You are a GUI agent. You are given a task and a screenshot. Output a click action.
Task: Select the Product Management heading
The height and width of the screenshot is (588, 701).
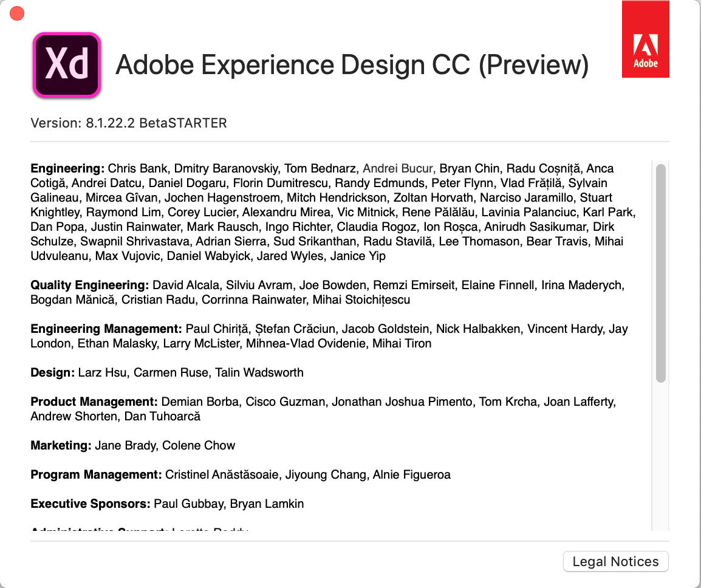point(94,402)
